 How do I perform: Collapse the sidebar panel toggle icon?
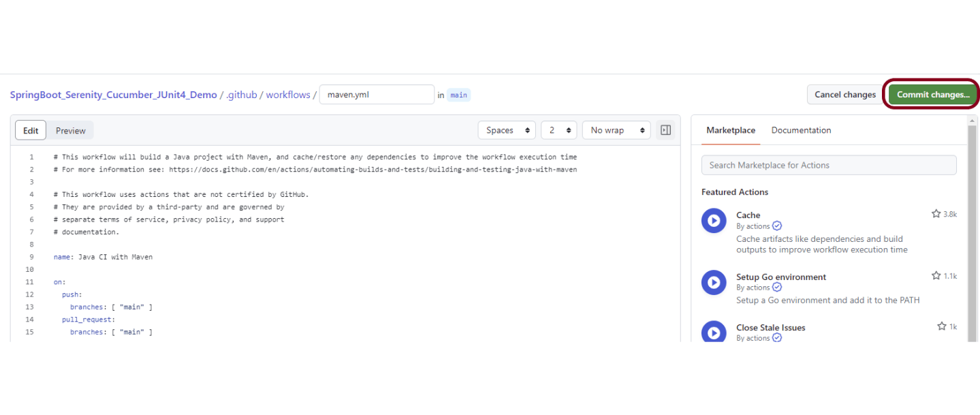tap(665, 130)
